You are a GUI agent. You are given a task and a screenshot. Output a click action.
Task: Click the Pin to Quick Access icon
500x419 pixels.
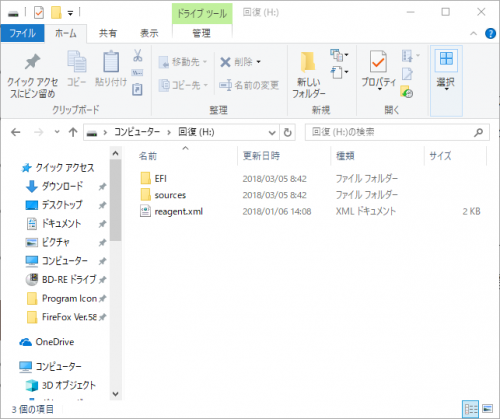pos(32,62)
